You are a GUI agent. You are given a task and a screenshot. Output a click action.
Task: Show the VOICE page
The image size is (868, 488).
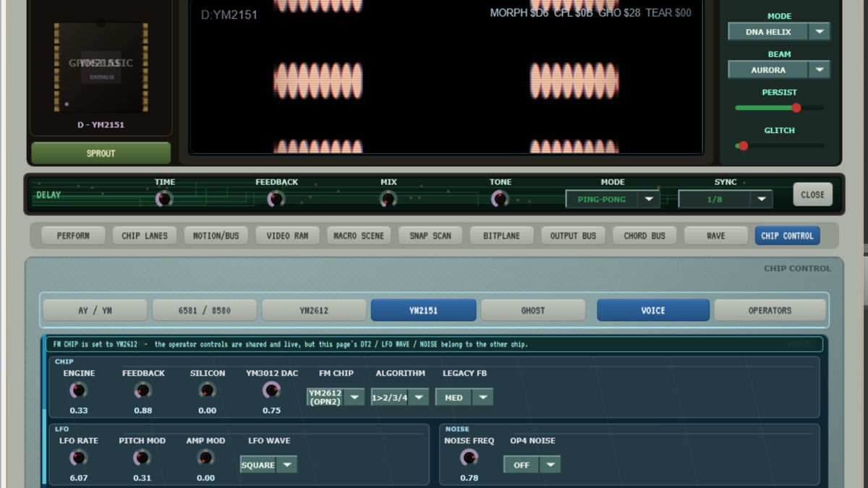653,310
